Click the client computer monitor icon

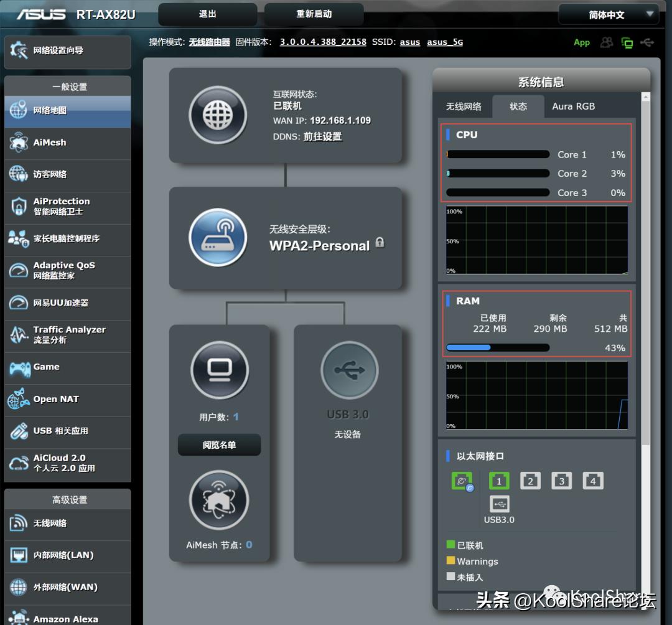tap(219, 370)
